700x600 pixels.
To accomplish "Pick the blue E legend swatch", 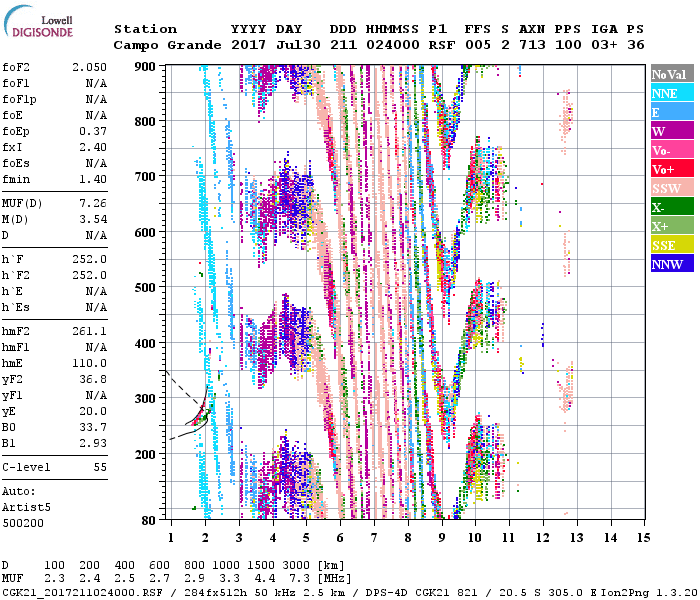I will coord(671,112).
